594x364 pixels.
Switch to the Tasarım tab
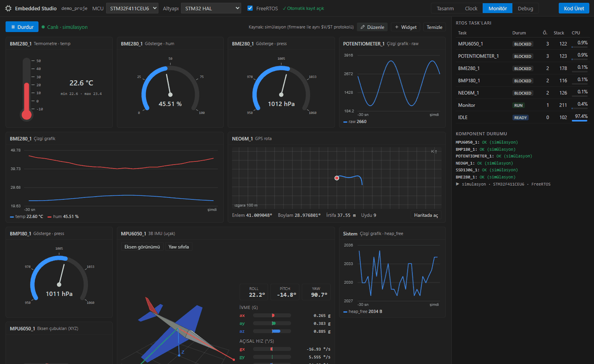click(445, 8)
